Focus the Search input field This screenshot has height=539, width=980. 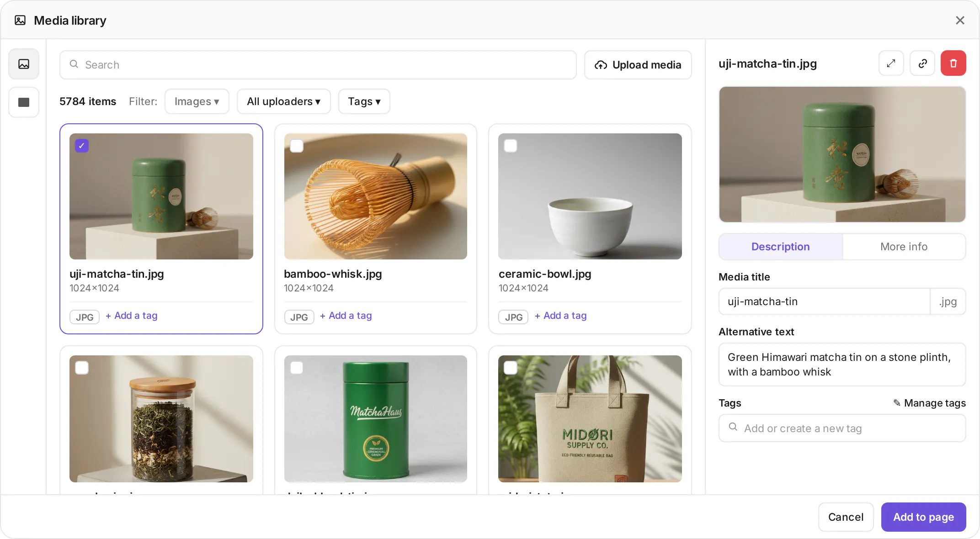pos(318,65)
